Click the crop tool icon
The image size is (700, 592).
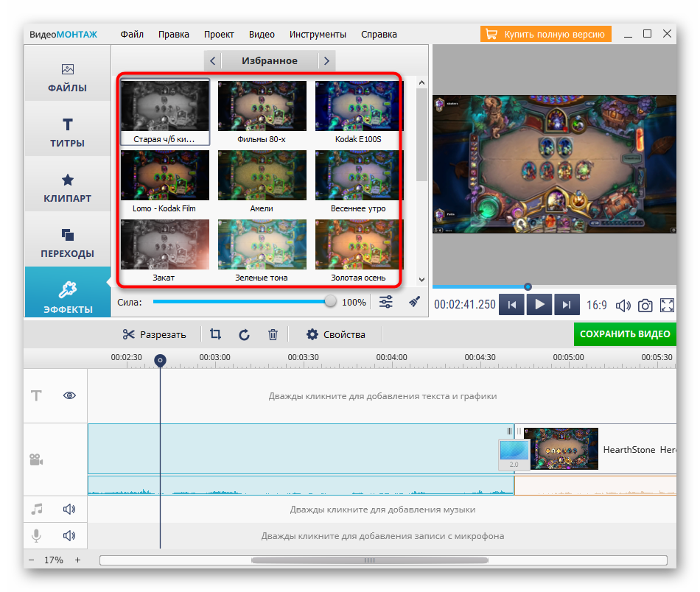click(215, 334)
